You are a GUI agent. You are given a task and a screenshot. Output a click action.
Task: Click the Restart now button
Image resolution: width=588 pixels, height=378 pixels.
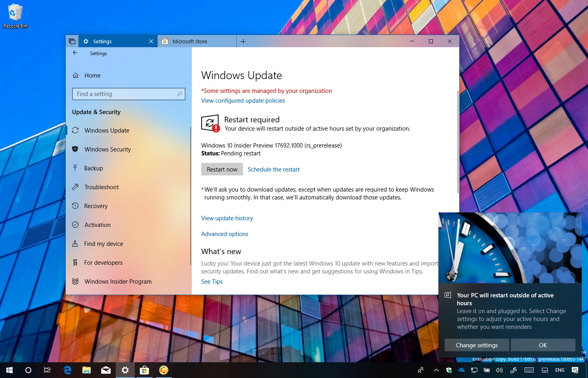pyautogui.click(x=222, y=170)
